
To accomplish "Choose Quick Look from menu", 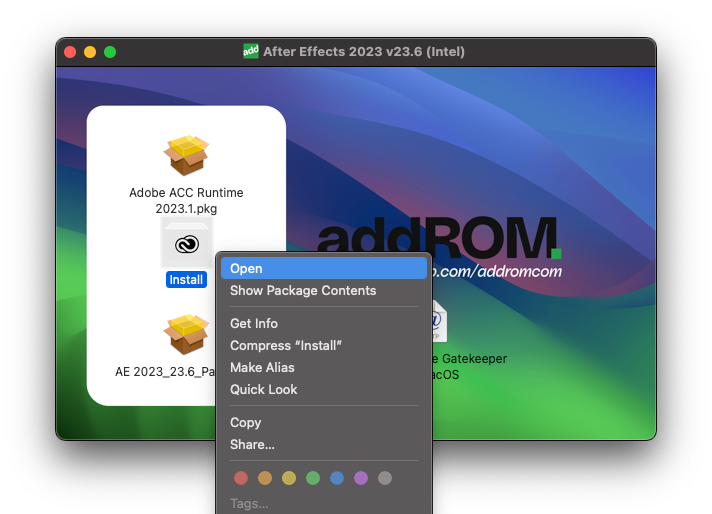I will [x=324, y=390].
